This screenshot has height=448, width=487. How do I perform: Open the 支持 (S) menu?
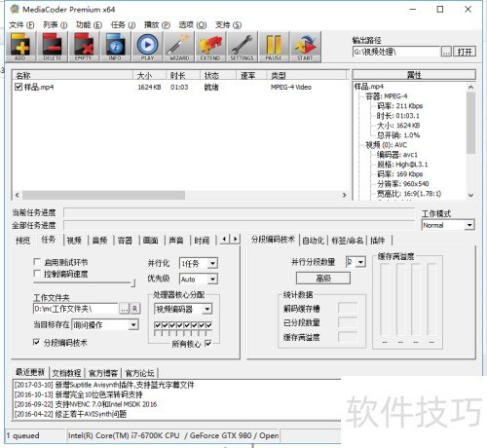pyautogui.click(x=228, y=24)
